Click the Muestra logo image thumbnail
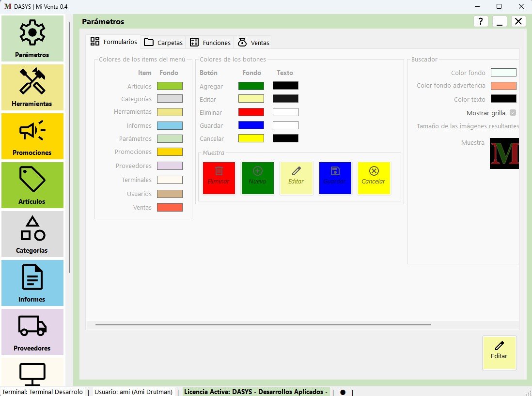Viewport: 532px width, 396px height. 504,153
